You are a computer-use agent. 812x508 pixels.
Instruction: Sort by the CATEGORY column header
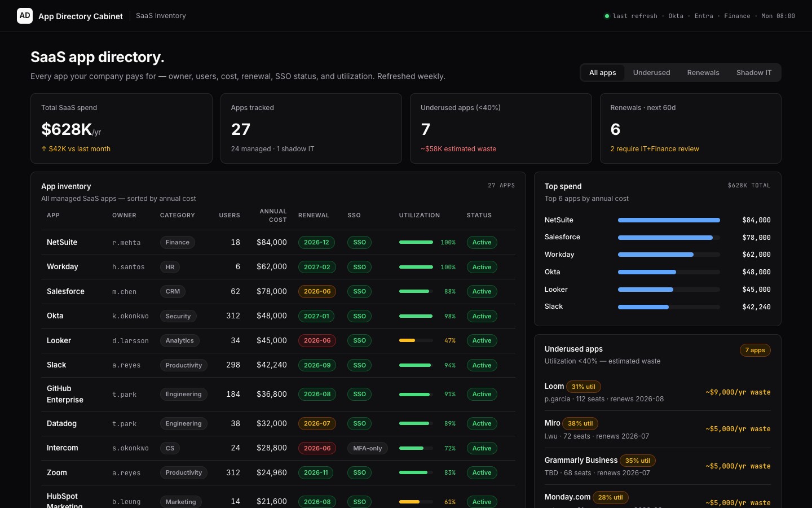coord(177,216)
